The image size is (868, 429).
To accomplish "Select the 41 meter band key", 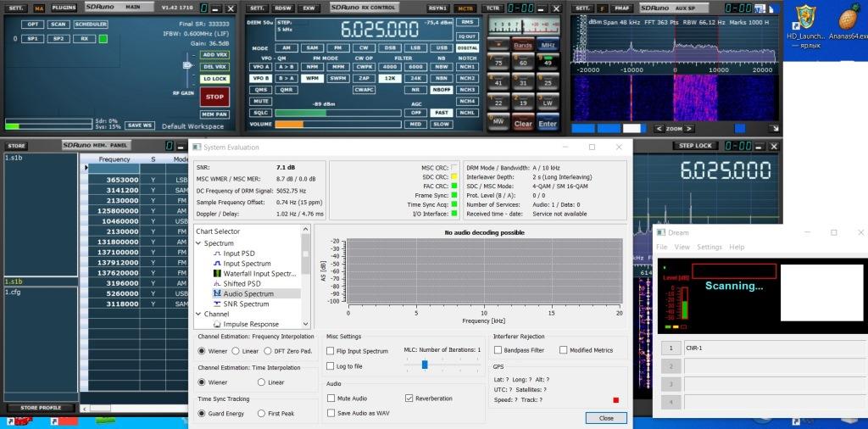I will tap(498, 81).
